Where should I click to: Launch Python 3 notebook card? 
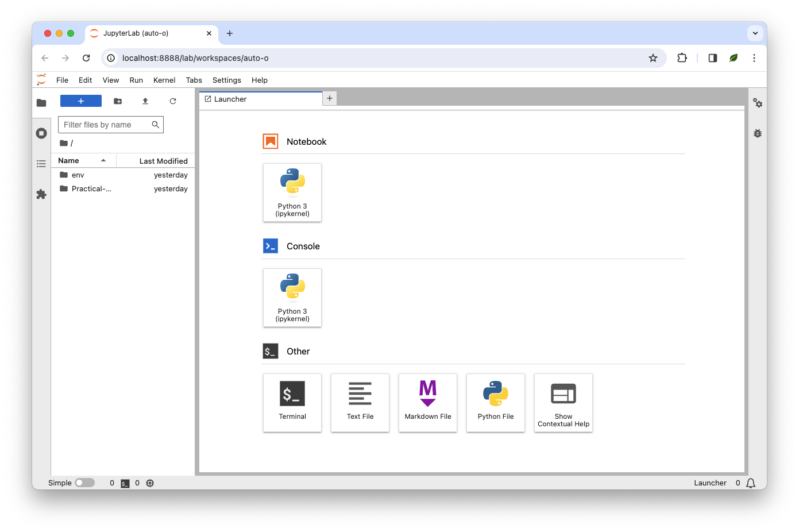[x=292, y=192]
